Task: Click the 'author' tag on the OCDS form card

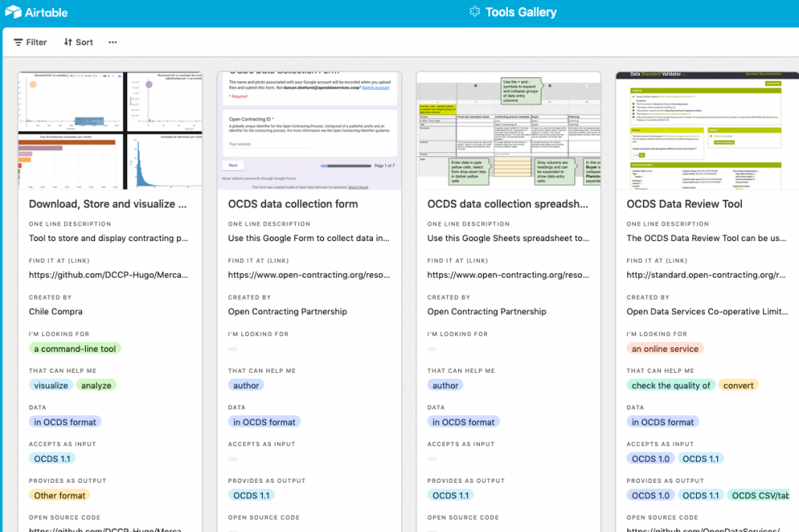Action: pyautogui.click(x=246, y=385)
